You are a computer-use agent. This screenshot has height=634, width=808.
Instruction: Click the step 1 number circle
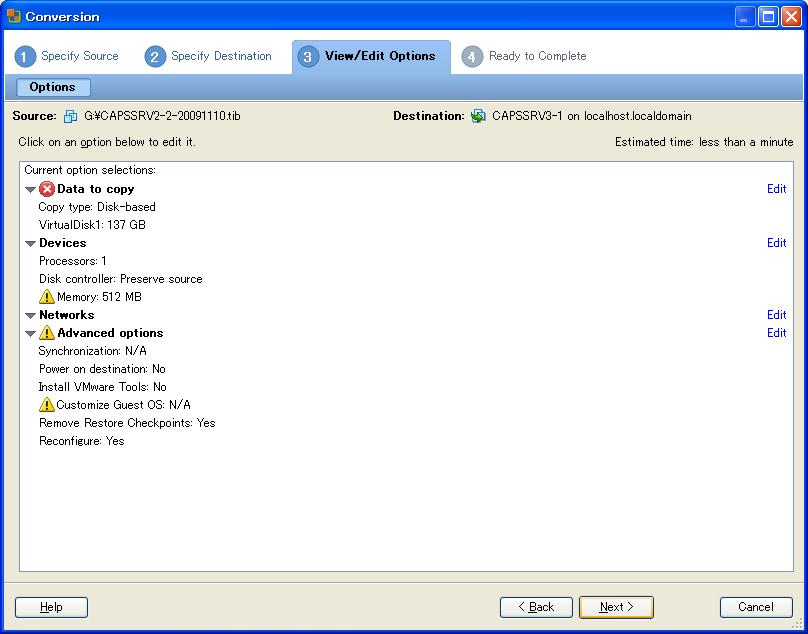click(x=25, y=57)
